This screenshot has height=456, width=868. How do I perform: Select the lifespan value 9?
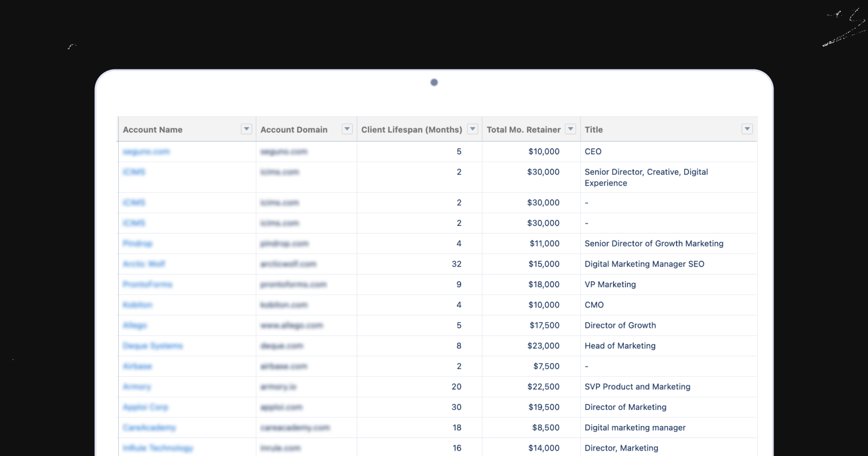[x=459, y=284]
